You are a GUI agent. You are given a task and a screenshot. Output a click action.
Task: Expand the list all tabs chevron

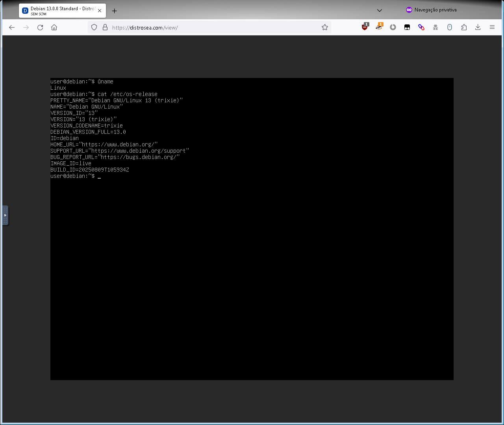pyautogui.click(x=380, y=10)
